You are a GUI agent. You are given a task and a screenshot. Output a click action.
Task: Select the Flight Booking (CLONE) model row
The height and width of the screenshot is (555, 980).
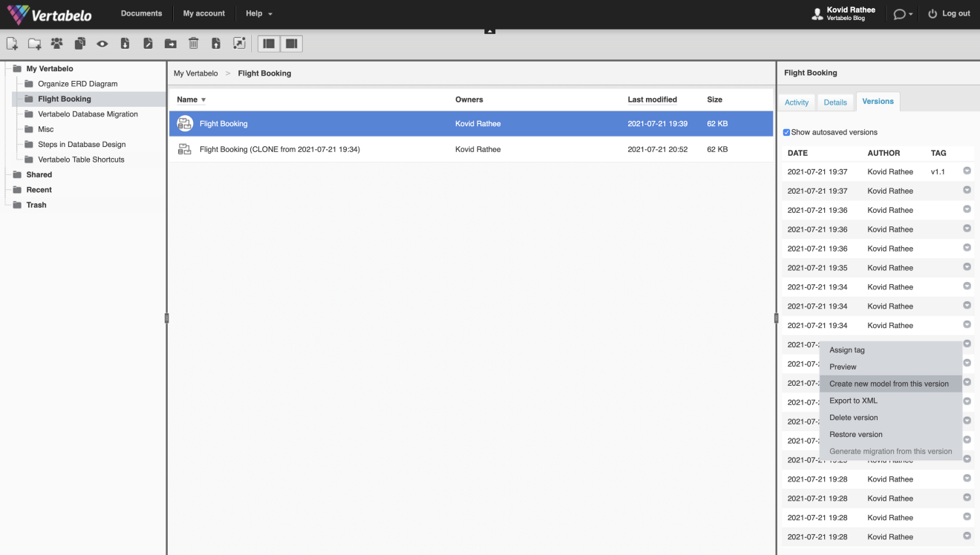(x=471, y=149)
